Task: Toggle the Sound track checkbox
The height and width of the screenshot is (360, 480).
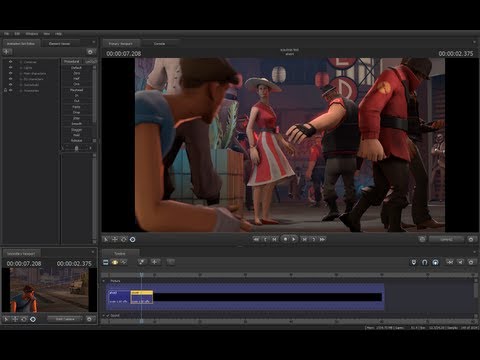Action: click(108, 315)
